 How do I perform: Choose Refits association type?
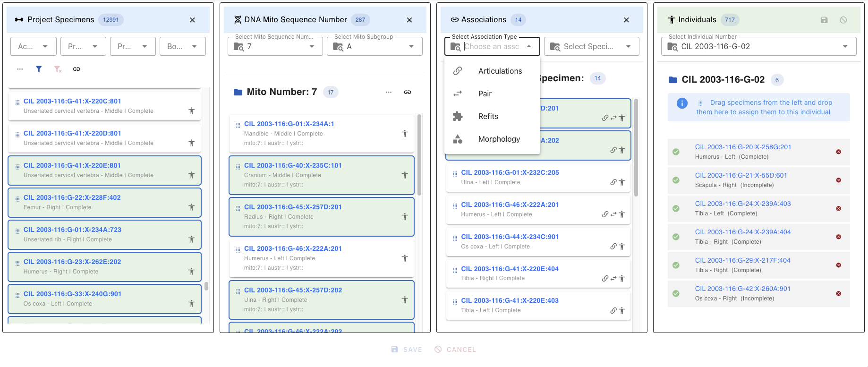pos(492,116)
